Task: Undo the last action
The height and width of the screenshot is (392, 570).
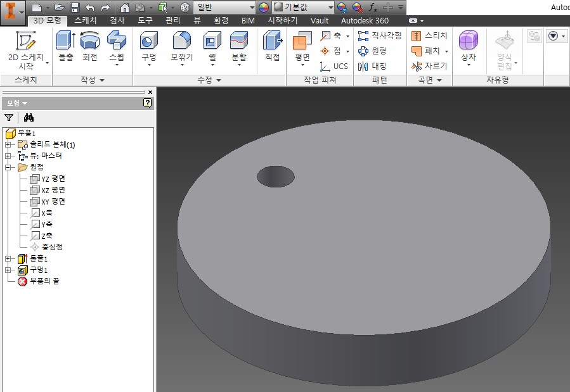Action: 90,7
